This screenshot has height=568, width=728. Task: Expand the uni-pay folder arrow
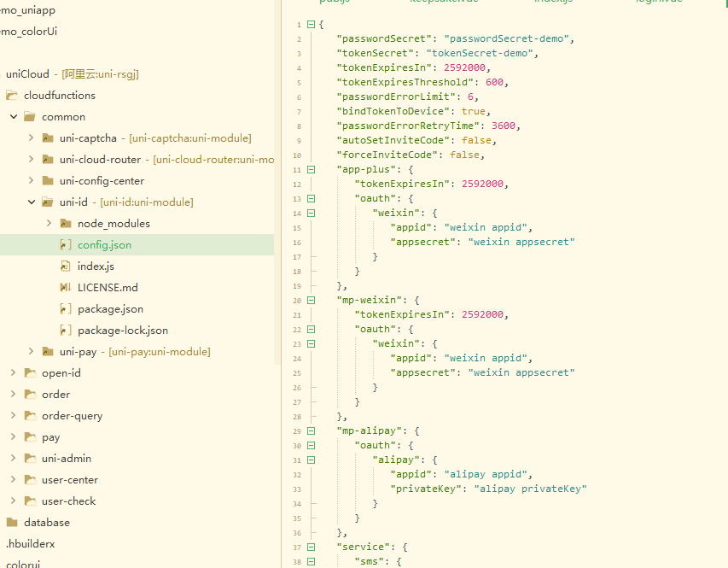click(31, 352)
